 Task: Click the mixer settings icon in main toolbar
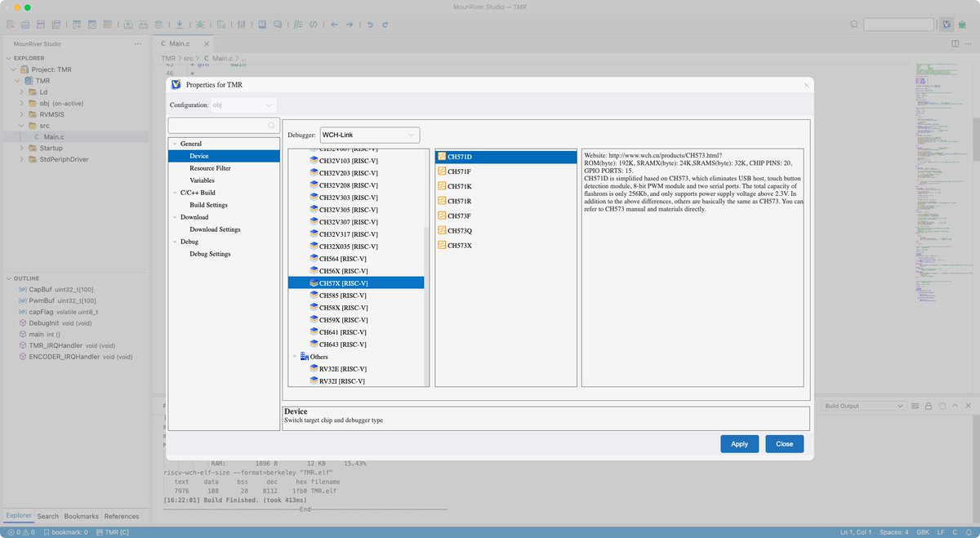point(242,24)
